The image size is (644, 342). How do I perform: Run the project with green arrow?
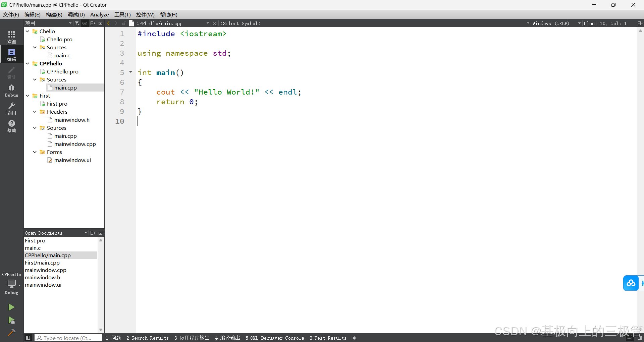(11, 307)
